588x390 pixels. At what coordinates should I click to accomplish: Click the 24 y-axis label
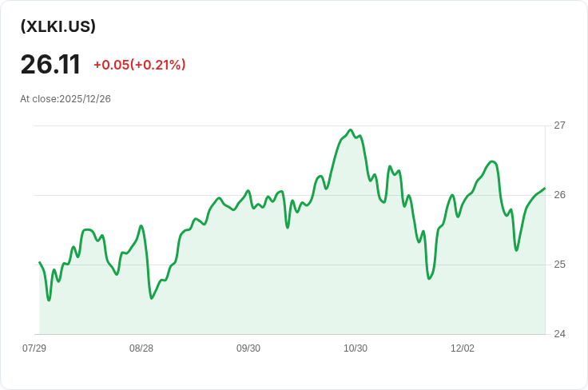(559, 334)
